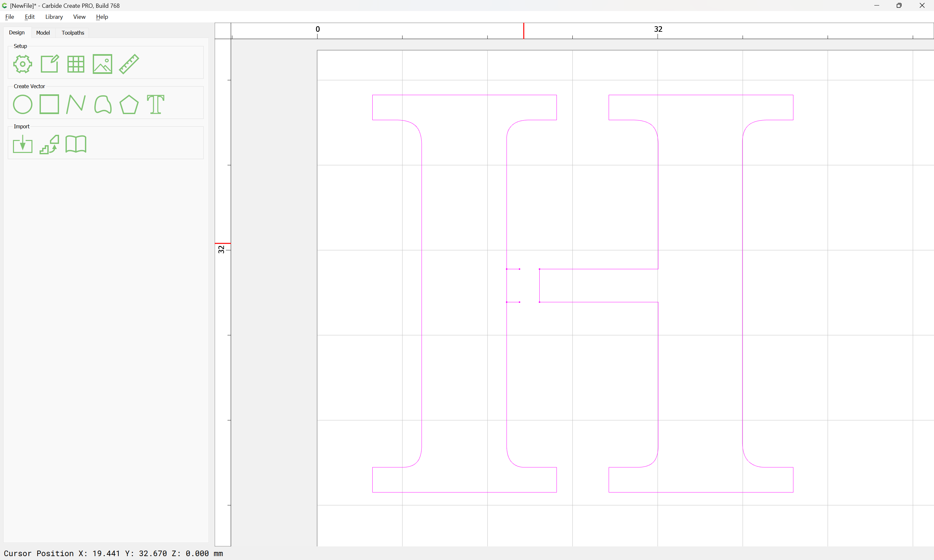Viewport: 934px width, 560px height.
Task: Select the ruler measure tool
Action: point(129,64)
